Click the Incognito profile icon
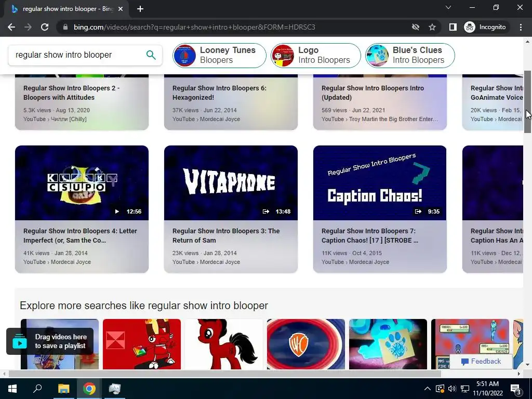532x399 pixels. coord(485,27)
